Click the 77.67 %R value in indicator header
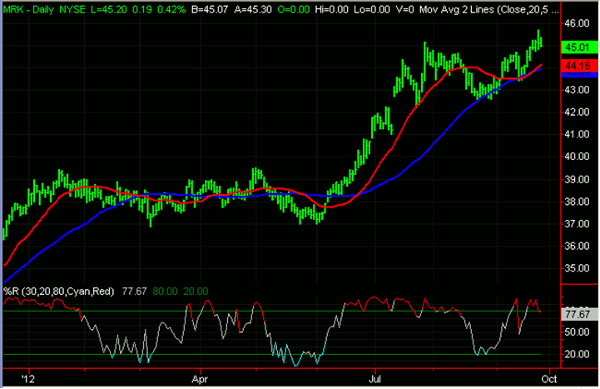The width and height of the screenshot is (600, 389). point(134,292)
